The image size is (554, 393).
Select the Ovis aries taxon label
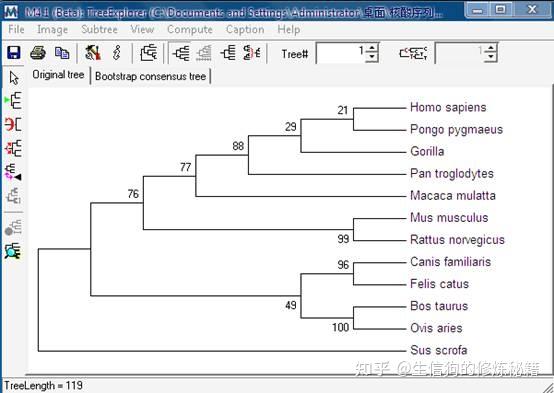(x=436, y=328)
